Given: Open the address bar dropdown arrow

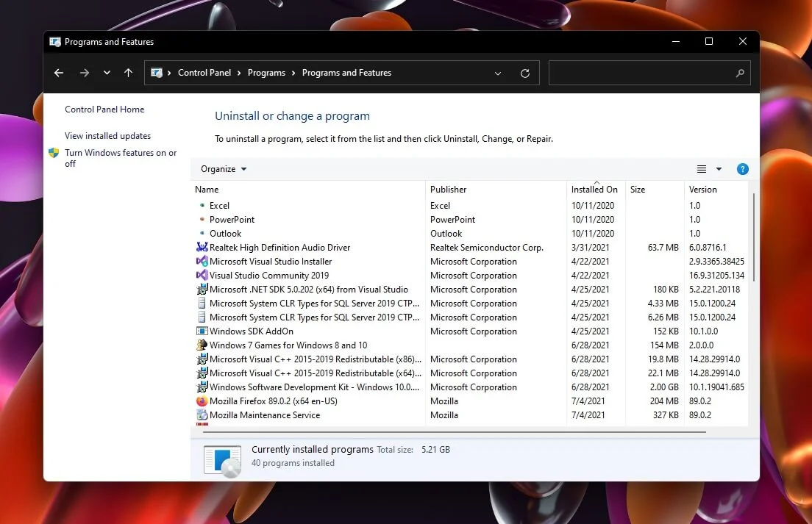Looking at the screenshot, I should click(498, 73).
